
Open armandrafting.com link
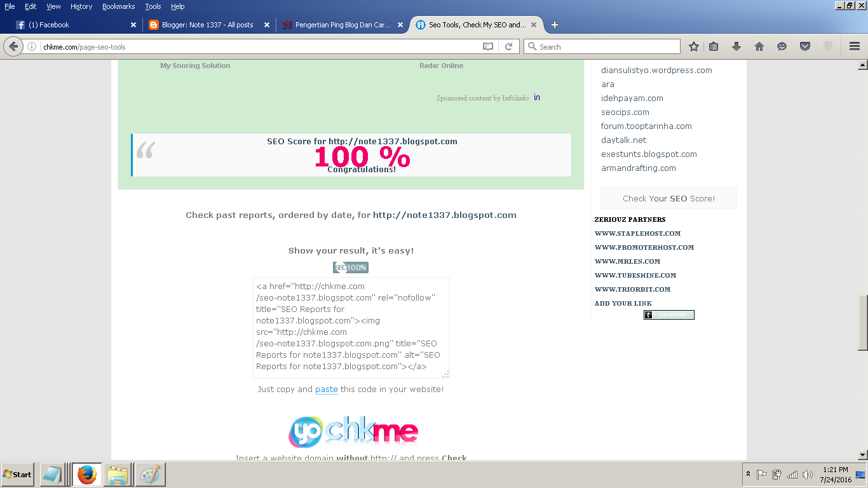(x=639, y=168)
